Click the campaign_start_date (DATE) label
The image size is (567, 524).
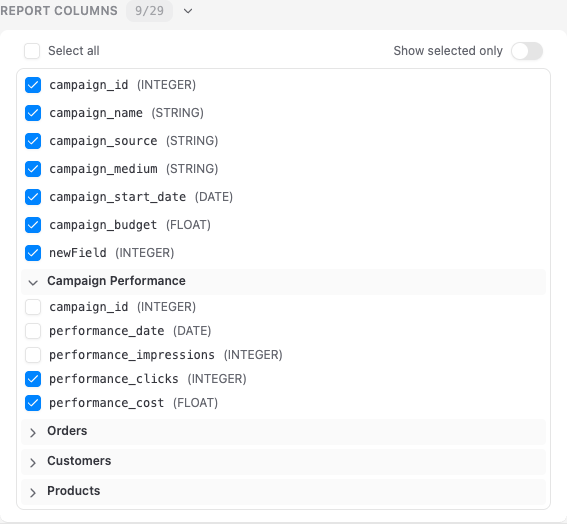[141, 197]
